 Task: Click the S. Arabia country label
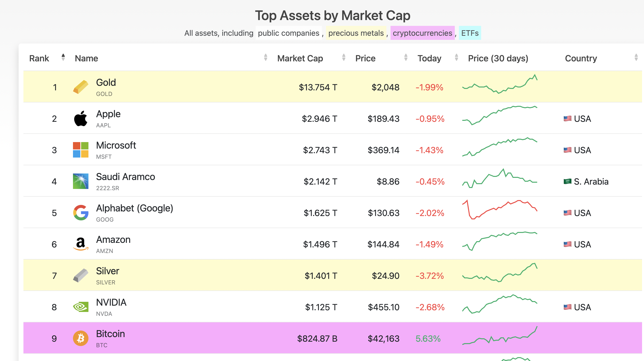coord(591,181)
